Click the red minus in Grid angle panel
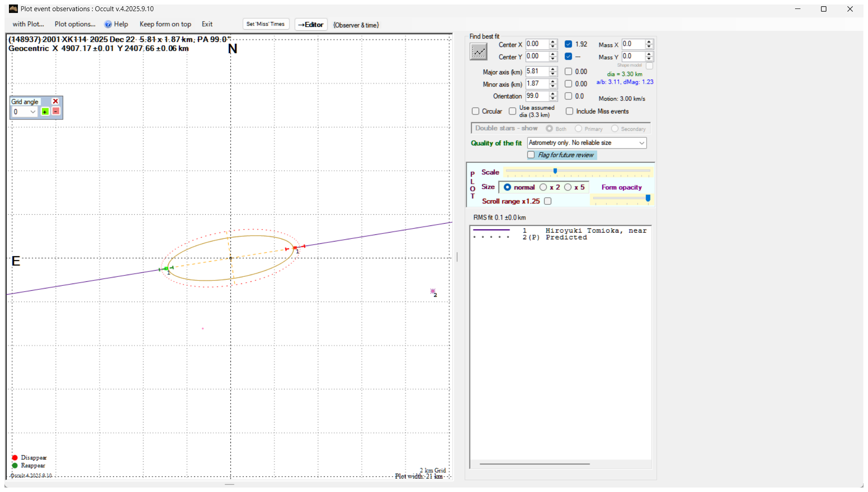 (56, 111)
